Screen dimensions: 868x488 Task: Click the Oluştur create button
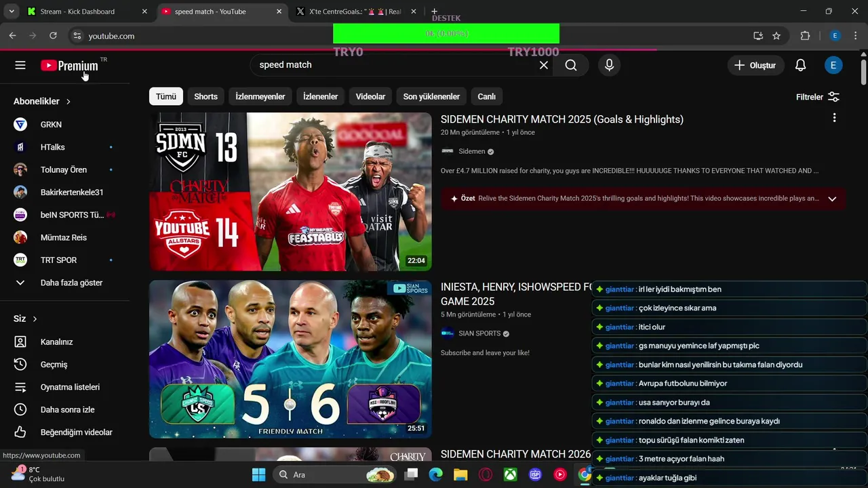pyautogui.click(x=755, y=65)
